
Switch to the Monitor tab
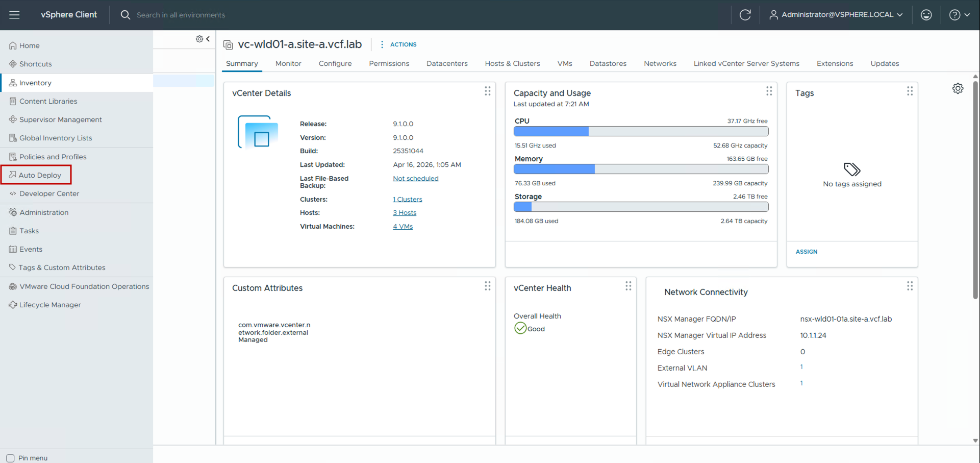[x=288, y=63]
